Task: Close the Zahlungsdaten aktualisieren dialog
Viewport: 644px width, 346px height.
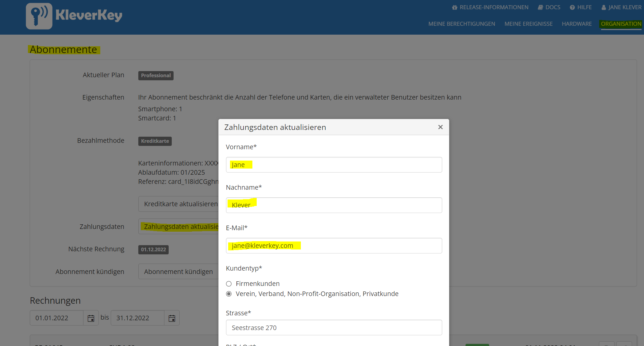Action: 440,127
